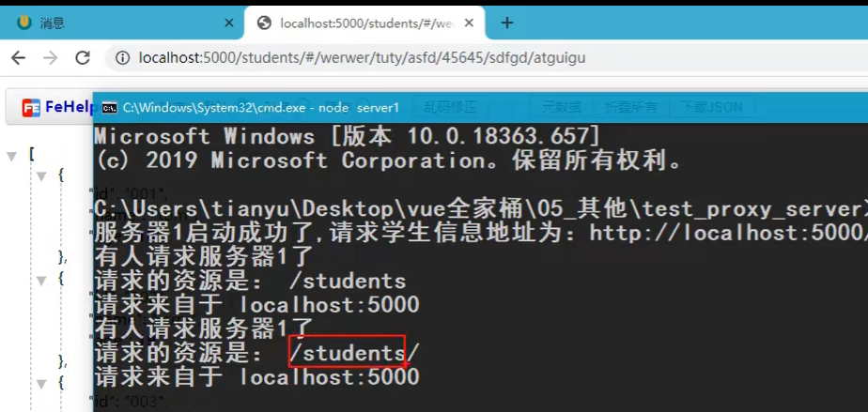Screen dimensions: 868x412
Task: Collapse the JSON object containing id 001
Action: [x=41, y=177]
